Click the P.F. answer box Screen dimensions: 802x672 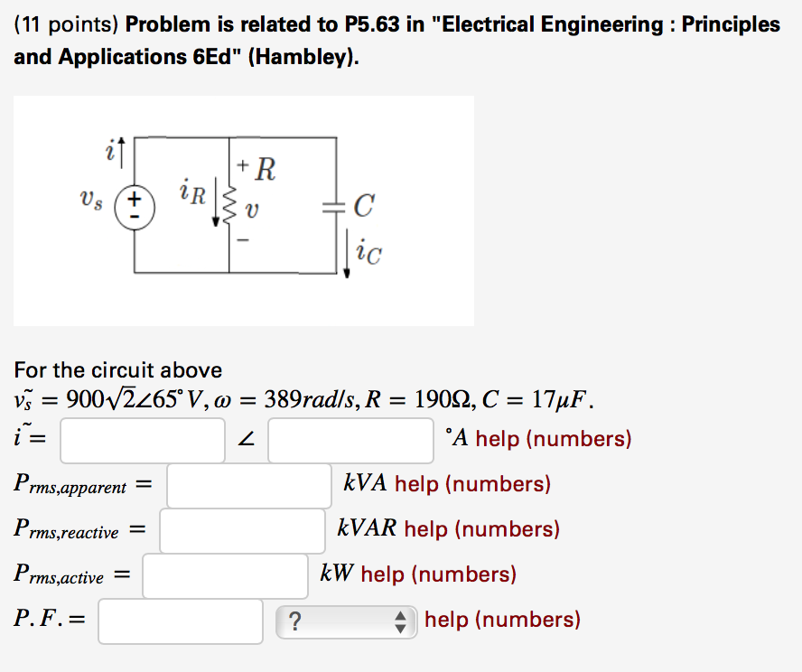[180, 621]
